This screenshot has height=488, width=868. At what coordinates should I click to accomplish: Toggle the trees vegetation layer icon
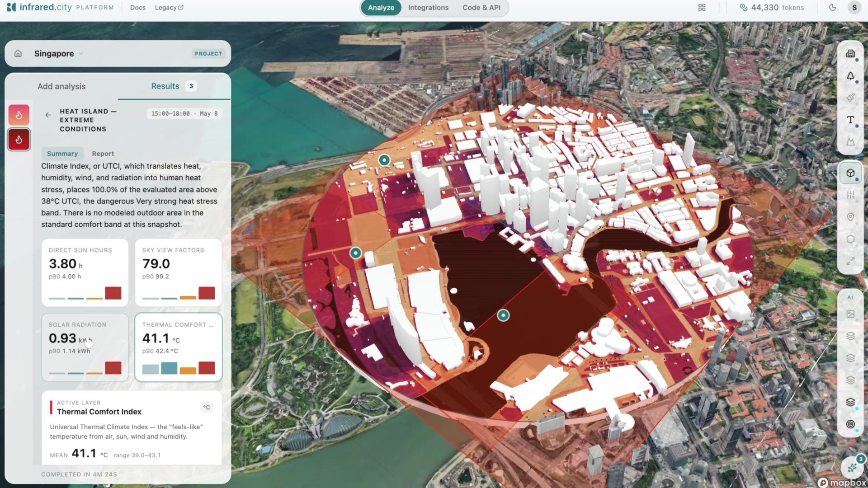(850, 76)
